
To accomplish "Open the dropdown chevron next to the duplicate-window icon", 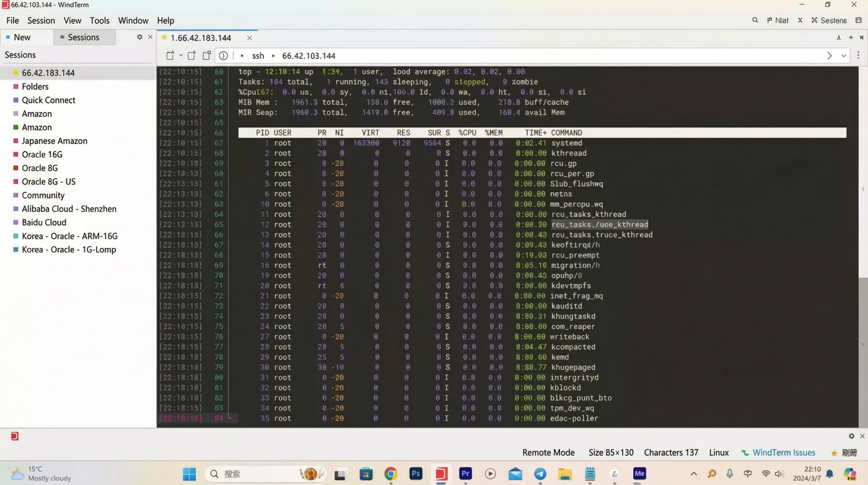I will (181, 56).
